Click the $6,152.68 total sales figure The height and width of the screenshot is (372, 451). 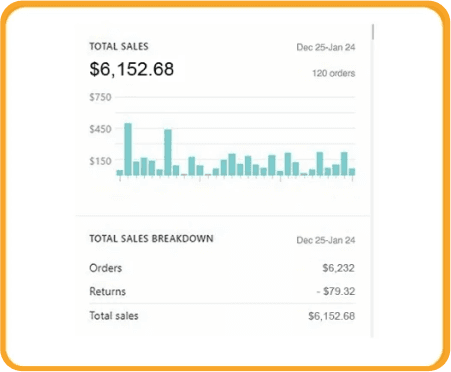pos(132,69)
